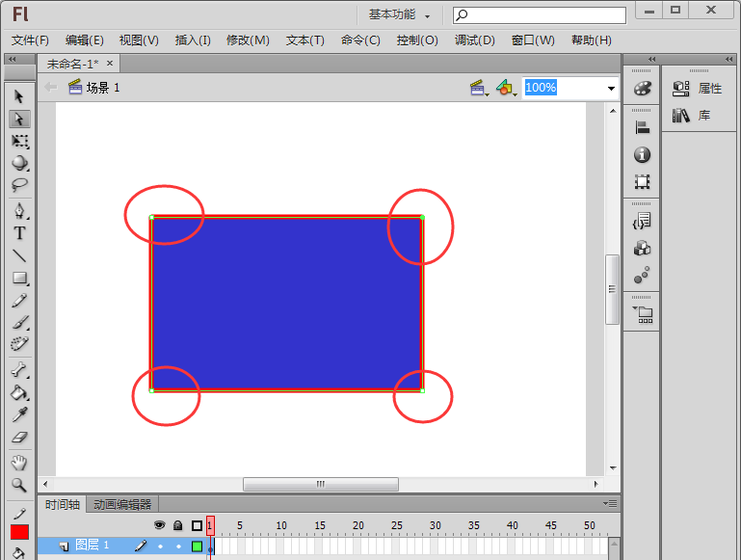Select the Subselection tool
The width and height of the screenshot is (741, 560).
pyautogui.click(x=19, y=119)
